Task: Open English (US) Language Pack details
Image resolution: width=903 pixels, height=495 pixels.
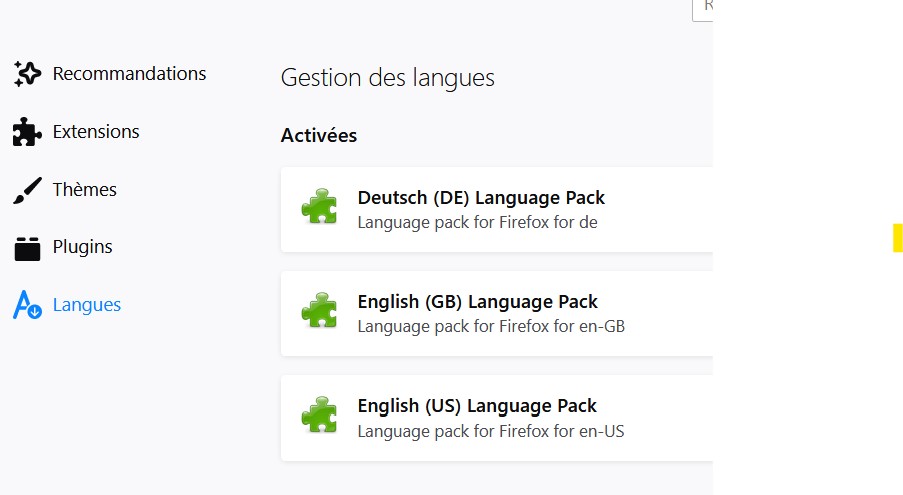Action: click(x=477, y=406)
